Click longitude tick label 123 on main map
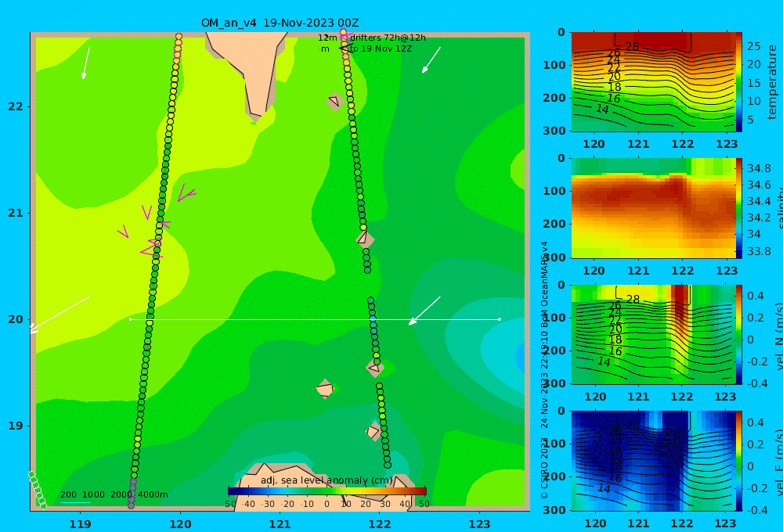 480,524
